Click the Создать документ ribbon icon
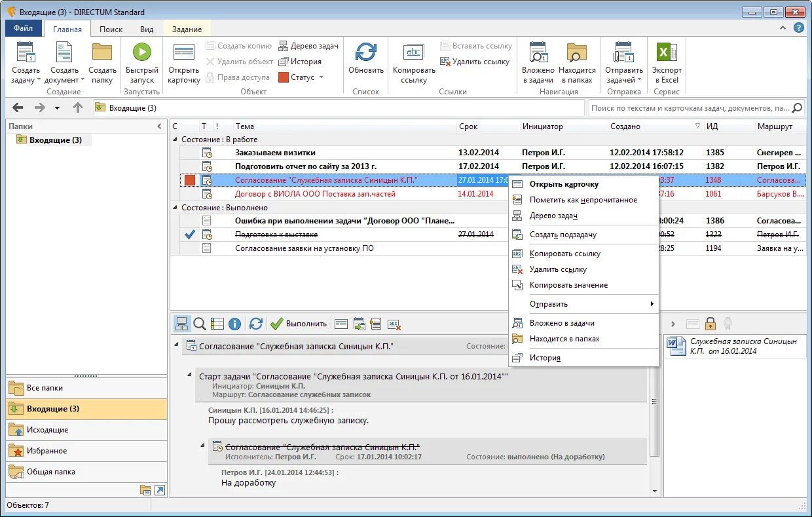 pyautogui.click(x=64, y=52)
